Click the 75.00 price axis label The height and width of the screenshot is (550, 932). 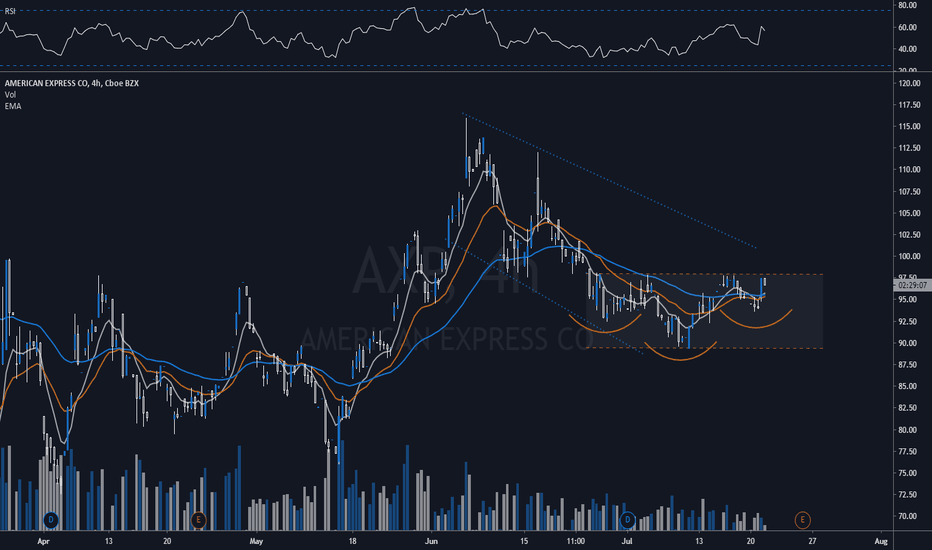909,473
